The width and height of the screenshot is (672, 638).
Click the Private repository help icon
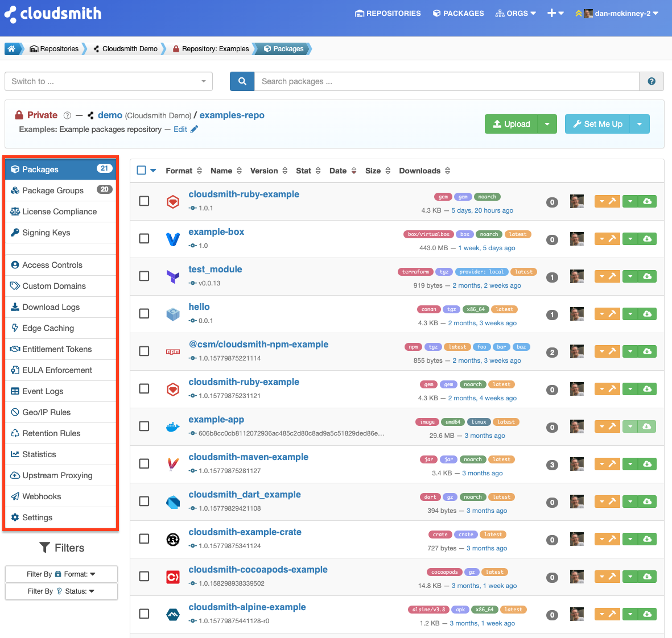coord(67,115)
